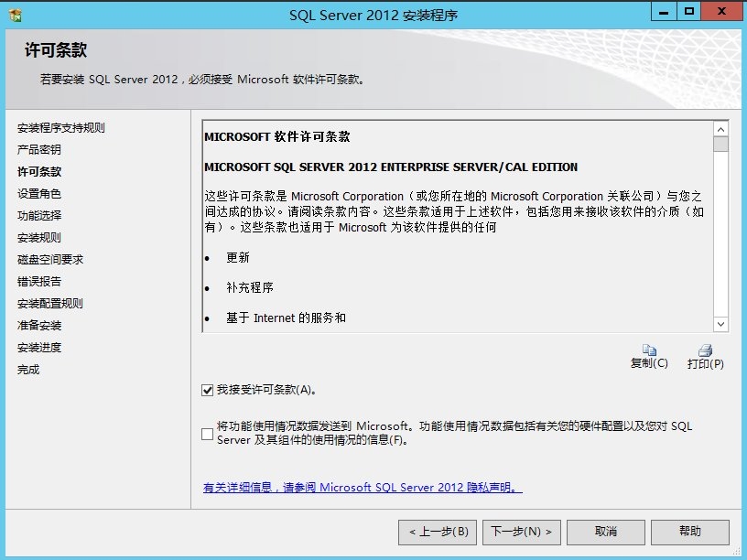Select 安装配置规则 step in sidebar

click(50, 304)
